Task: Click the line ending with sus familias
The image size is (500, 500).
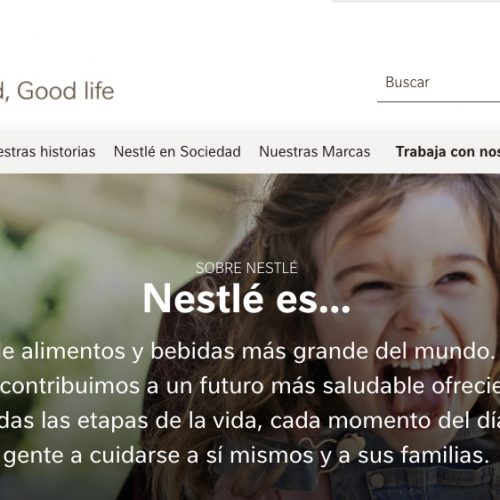Action: click(246, 455)
